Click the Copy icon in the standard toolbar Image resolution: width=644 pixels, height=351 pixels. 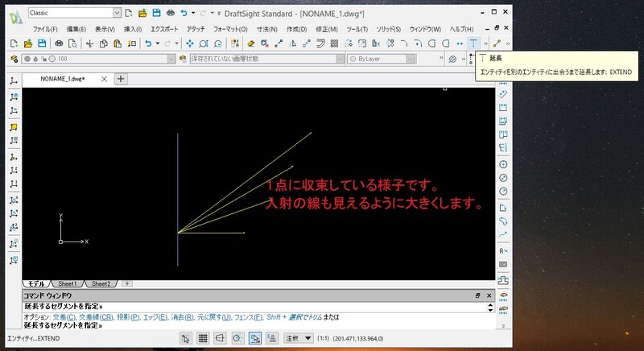point(104,43)
